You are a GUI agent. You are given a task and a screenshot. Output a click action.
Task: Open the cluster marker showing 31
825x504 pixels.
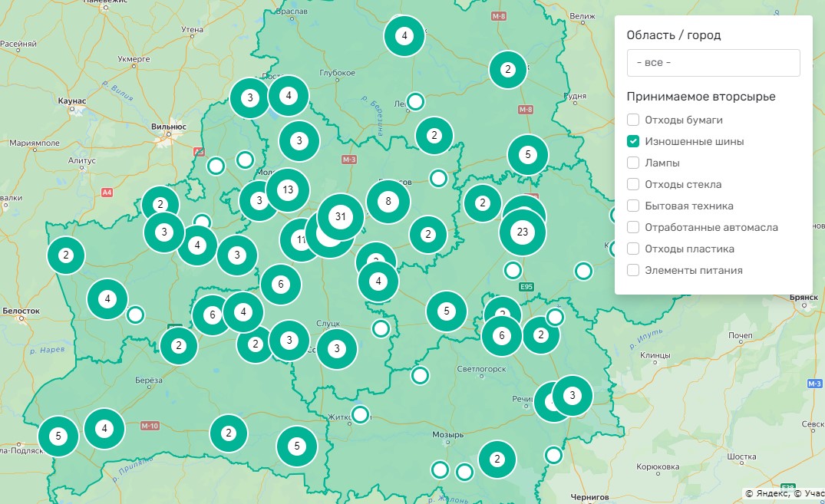coord(341,217)
